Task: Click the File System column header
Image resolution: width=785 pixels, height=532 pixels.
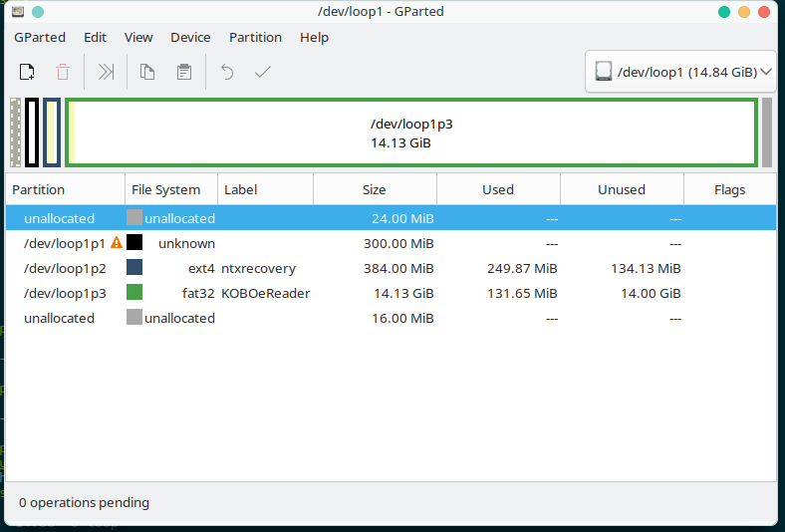Action: 165,189
